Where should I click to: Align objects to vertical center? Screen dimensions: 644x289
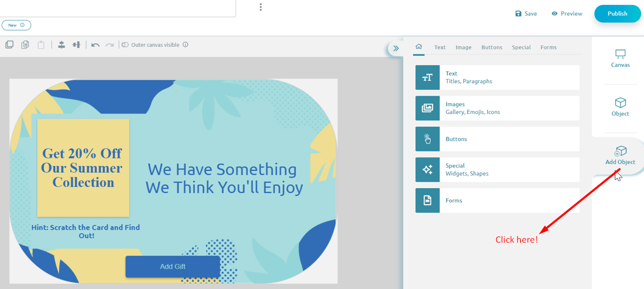pyautogui.click(x=76, y=45)
